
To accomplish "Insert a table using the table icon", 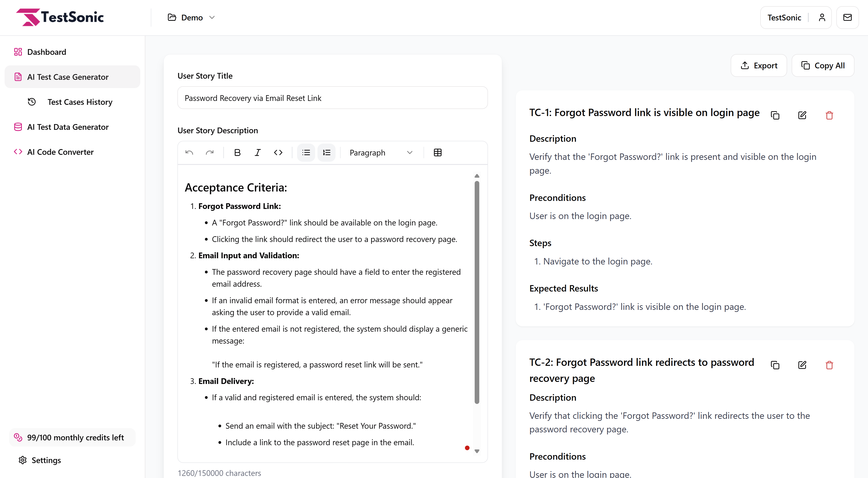I will pos(437,152).
